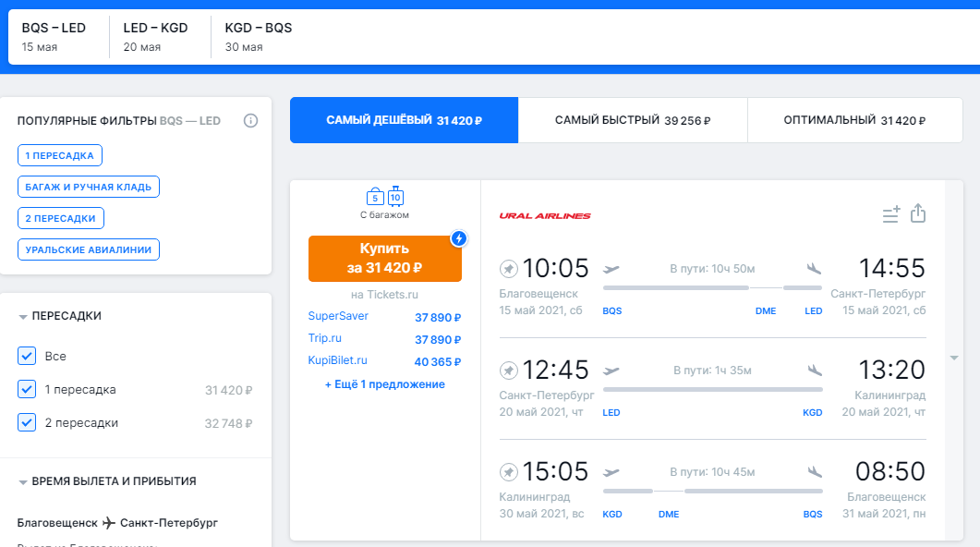Click the pin icon next to 15:05 departure
Screen dimensions: 980x547
(x=508, y=472)
